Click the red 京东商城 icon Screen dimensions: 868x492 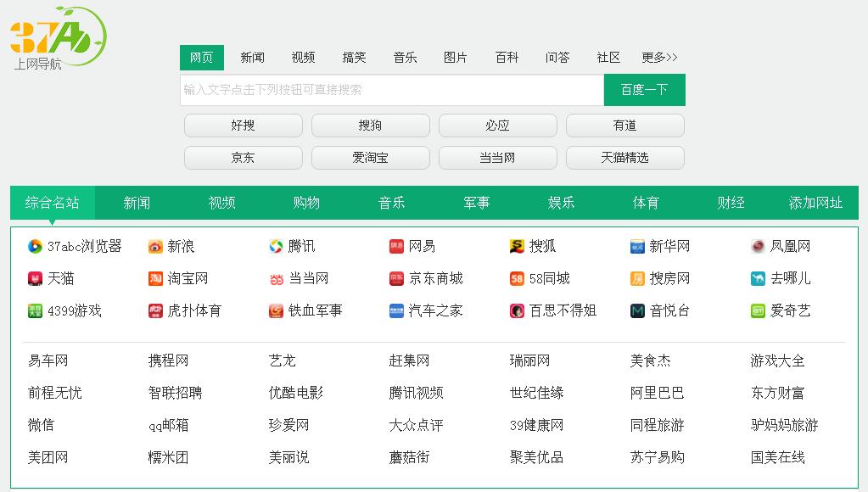click(396, 278)
